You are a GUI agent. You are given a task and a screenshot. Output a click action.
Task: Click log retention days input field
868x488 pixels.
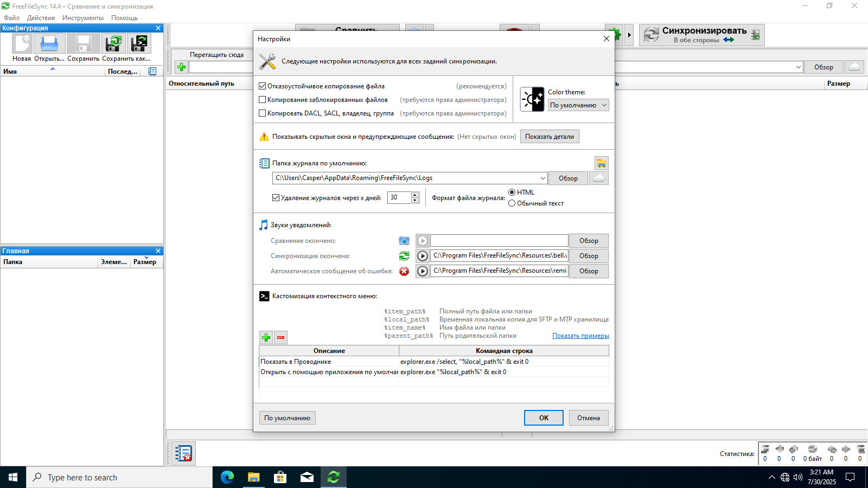coord(399,198)
